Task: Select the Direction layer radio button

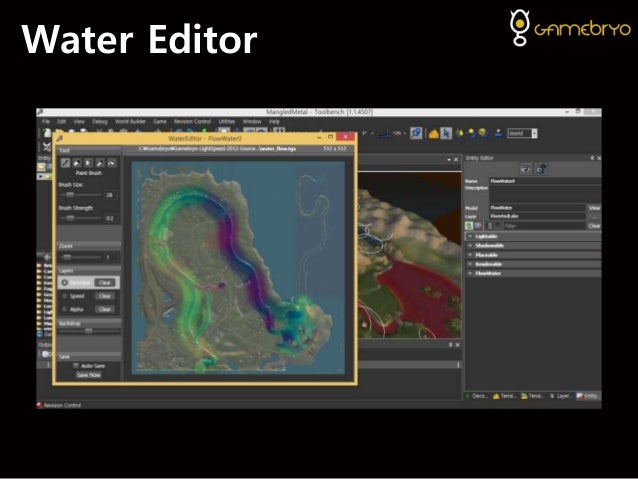Action: pyautogui.click(x=64, y=282)
